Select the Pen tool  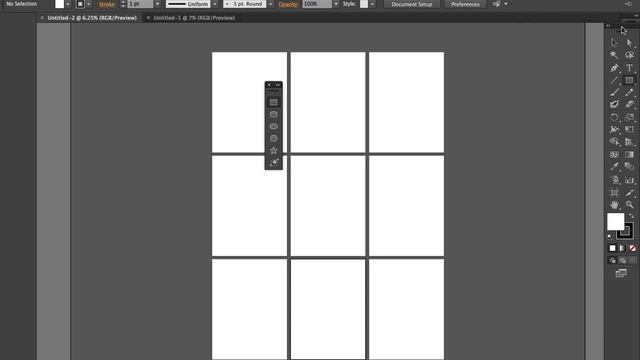[x=614, y=68]
